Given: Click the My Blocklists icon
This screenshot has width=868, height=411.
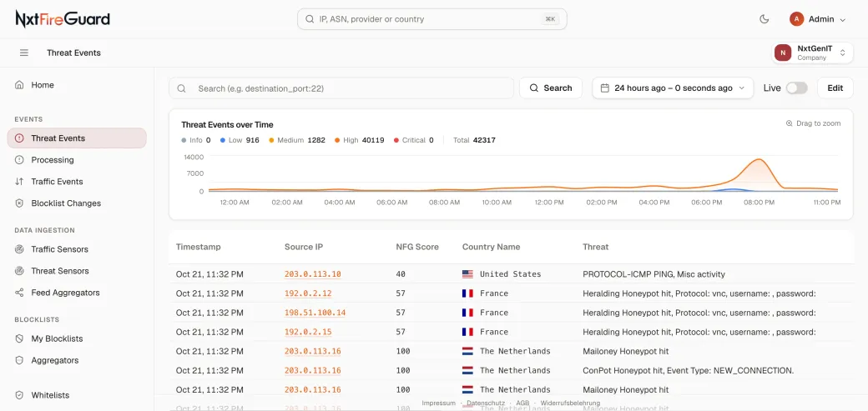Looking at the screenshot, I should point(19,338).
